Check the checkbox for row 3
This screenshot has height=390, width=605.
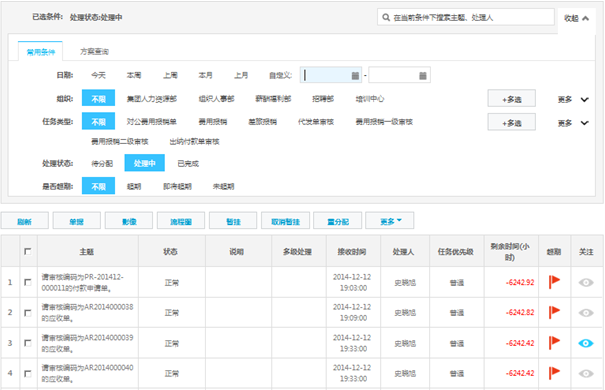27,343
